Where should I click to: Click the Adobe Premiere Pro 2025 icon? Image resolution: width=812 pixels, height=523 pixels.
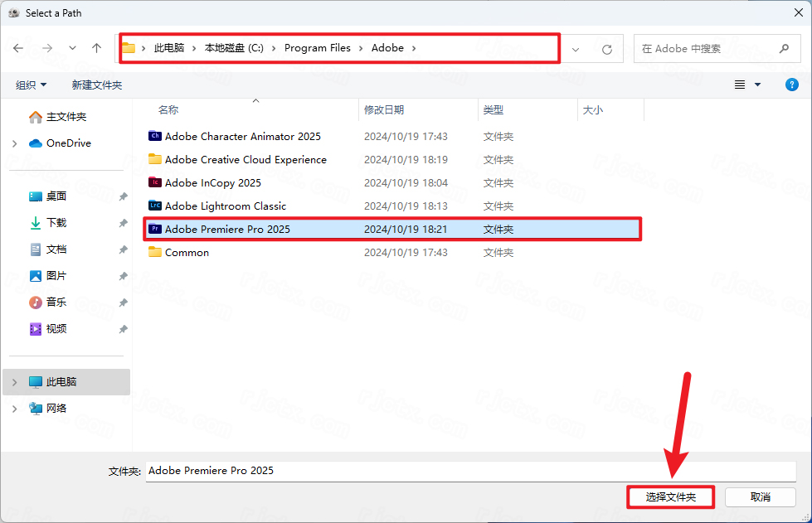154,229
